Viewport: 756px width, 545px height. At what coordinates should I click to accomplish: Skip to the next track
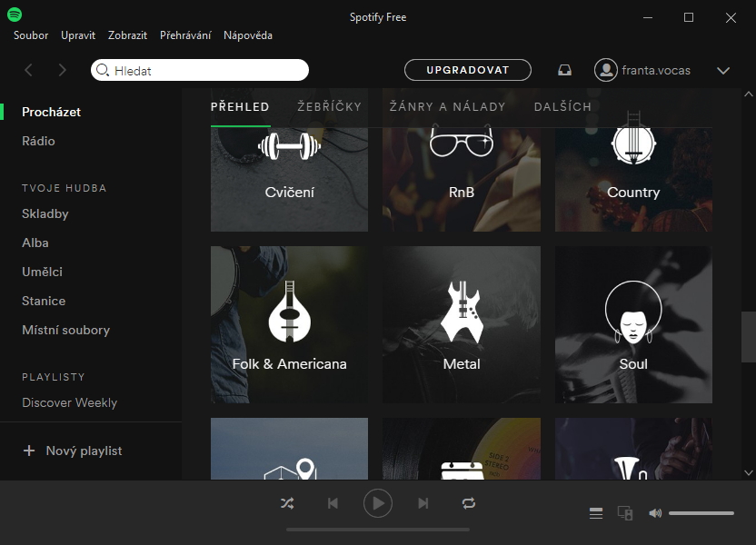(423, 503)
